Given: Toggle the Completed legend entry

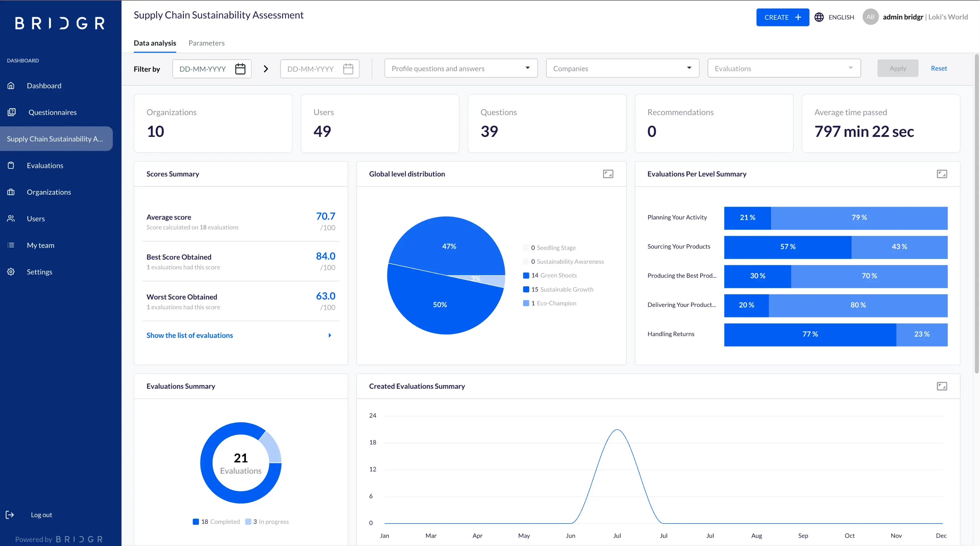Looking at the screenshot, I should pyautogui.click(x=216, y=522).
